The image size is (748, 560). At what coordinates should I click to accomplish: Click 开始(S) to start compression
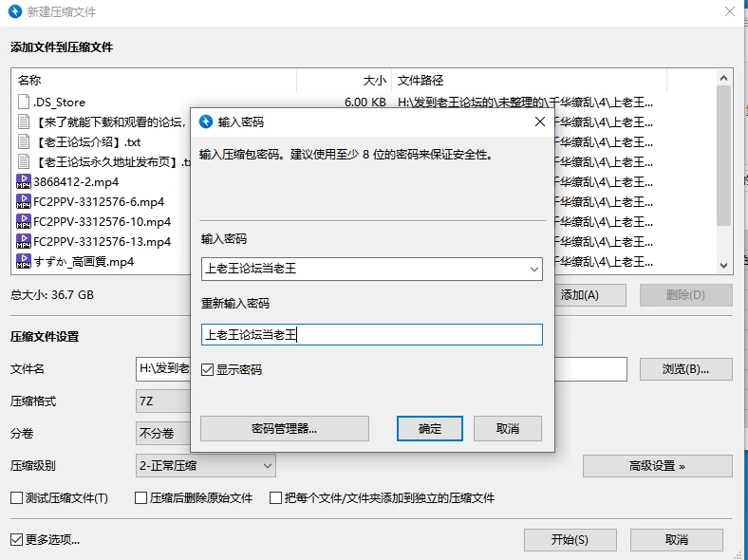pos(570,539)
